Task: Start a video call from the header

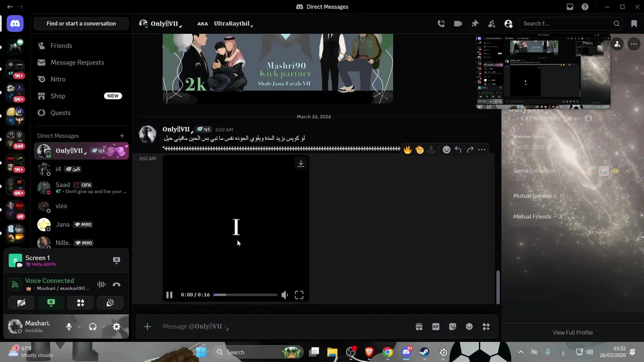Action: 458,24
